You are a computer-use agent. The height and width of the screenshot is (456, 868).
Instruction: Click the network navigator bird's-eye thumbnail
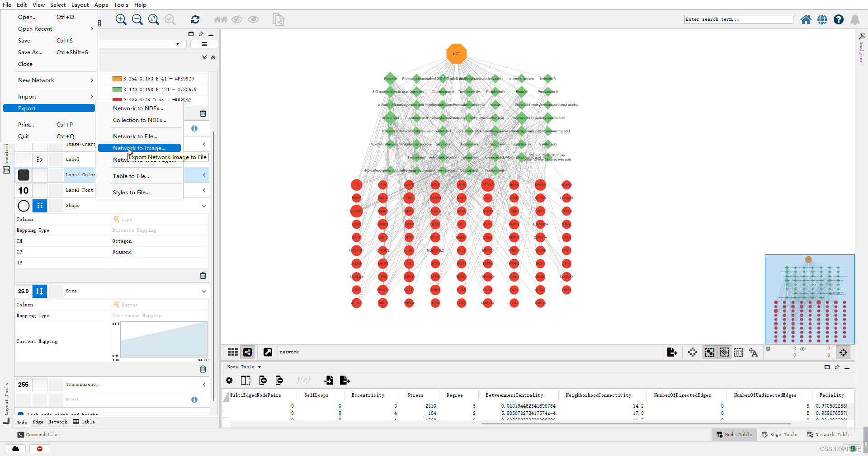tap(809, 299)
